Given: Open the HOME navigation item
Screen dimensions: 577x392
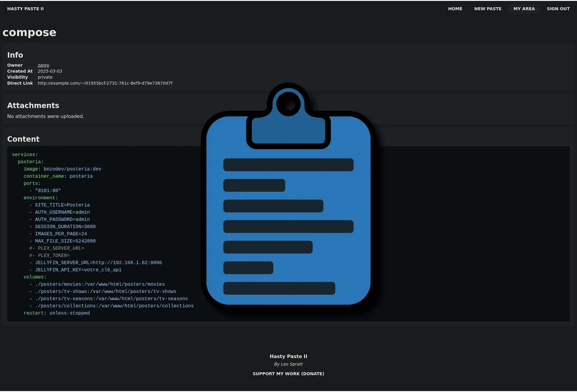Looking at the screenshot, I should 455,9.
